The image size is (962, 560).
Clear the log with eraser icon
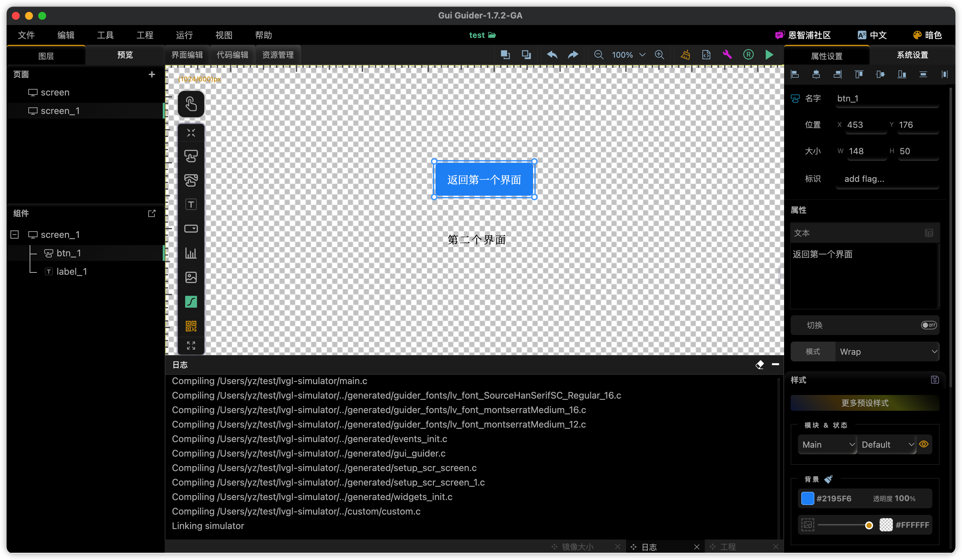click(759, 365)
